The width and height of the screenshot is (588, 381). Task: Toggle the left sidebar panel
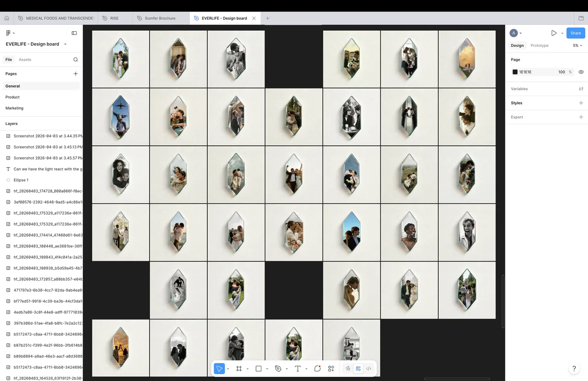pos(74,33)
